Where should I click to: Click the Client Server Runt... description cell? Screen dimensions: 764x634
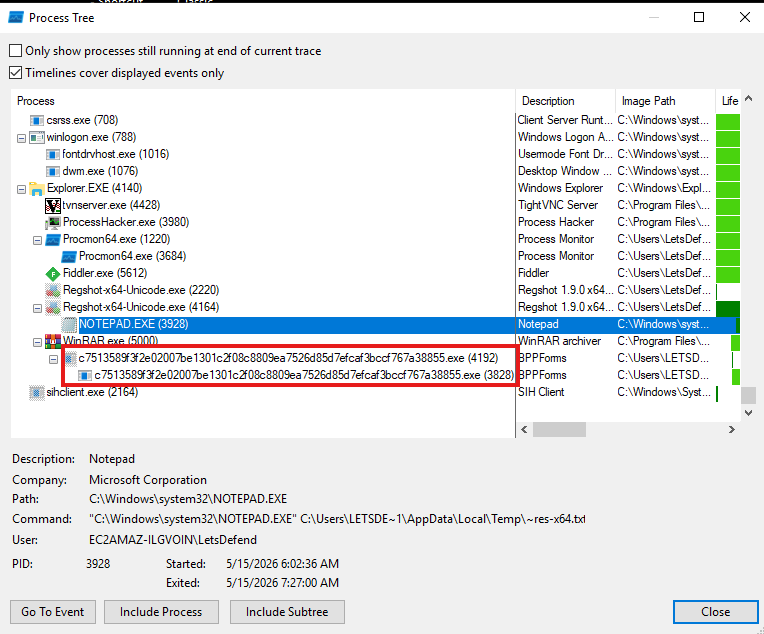(x=565, y=120)
